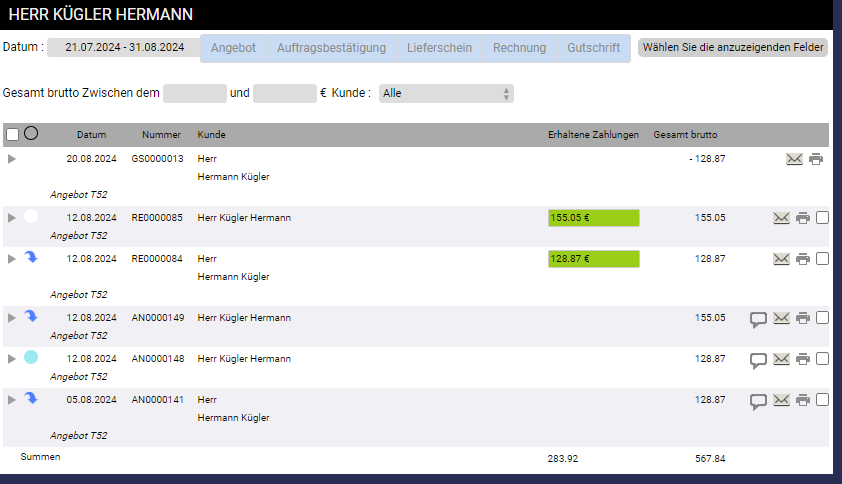Check the box for row RE0000085

822,218
